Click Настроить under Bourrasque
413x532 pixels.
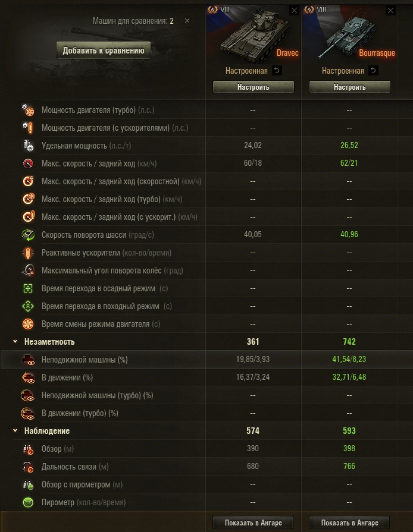(350, 87)
